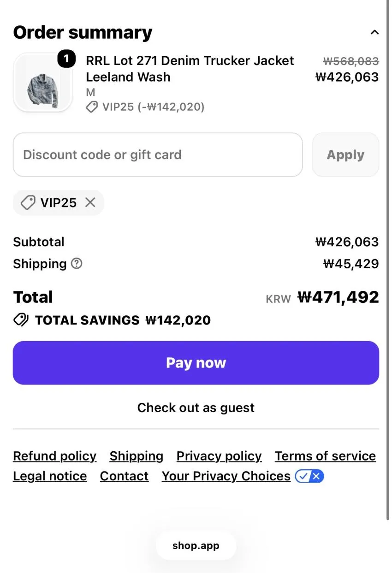Focus the Discount code or gift card field
This screenshot has height=573, width=392.
click(x=158, y=155)
